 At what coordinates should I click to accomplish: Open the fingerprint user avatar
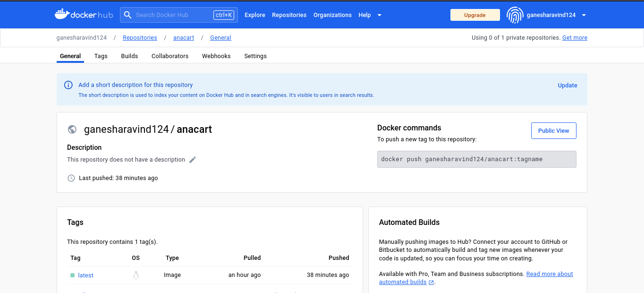pos(515,15)
